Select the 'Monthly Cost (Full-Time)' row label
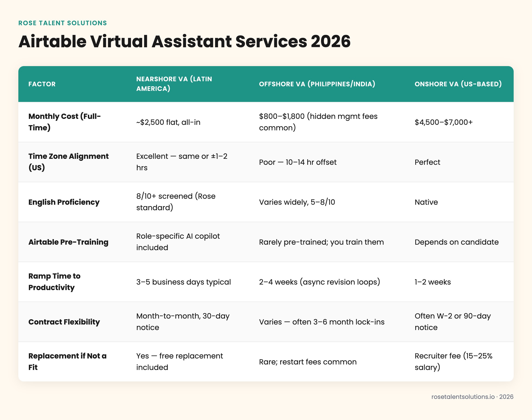Image resolution: width=532 pixels, height=420 pixels. pos(65,122)
